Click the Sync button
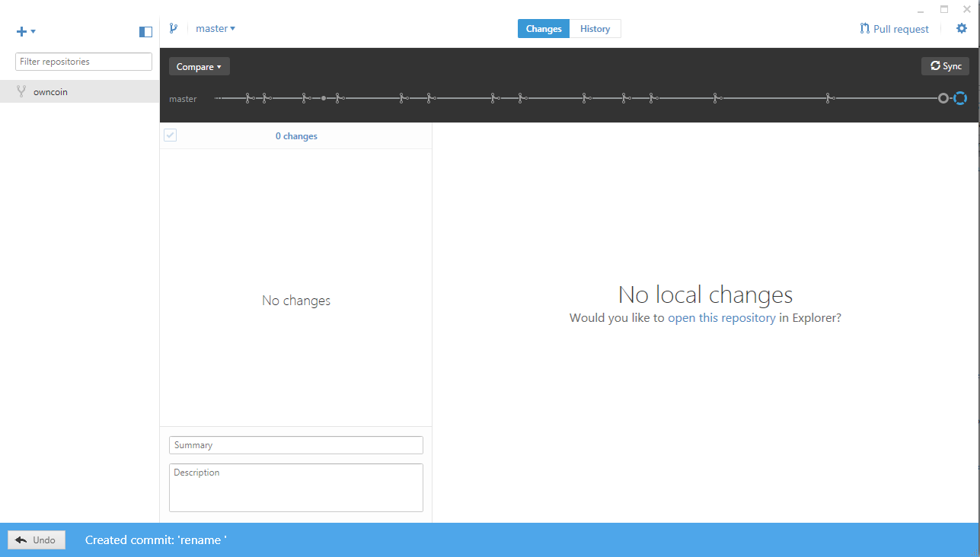This screenshot has height=557, width=980. pyautogui.click(x=945, y=66)
